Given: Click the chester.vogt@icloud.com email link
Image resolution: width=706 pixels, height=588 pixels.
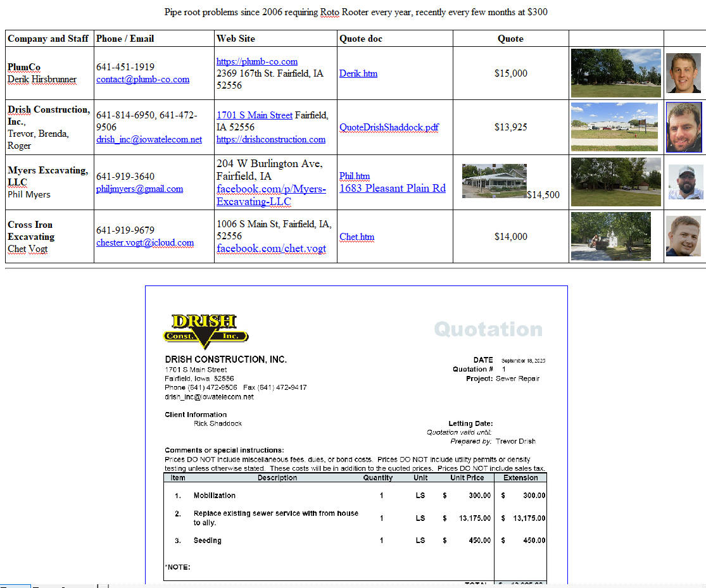Looking at the screenshot, I should (145, 242).
